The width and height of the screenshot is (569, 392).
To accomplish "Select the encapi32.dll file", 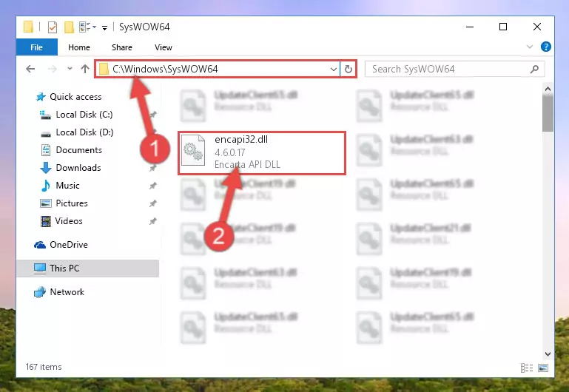I will [x=262, y=153].
